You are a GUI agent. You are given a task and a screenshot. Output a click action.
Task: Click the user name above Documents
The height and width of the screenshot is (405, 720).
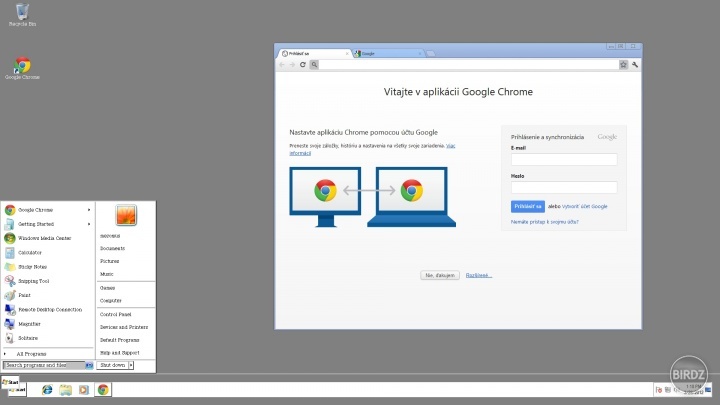click(x=110, y=236)
